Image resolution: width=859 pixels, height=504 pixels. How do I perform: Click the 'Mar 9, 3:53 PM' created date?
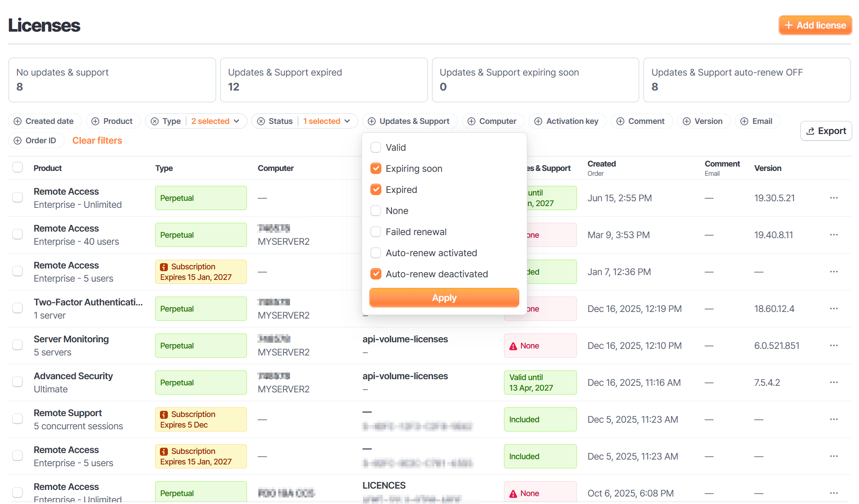(618, 235)
